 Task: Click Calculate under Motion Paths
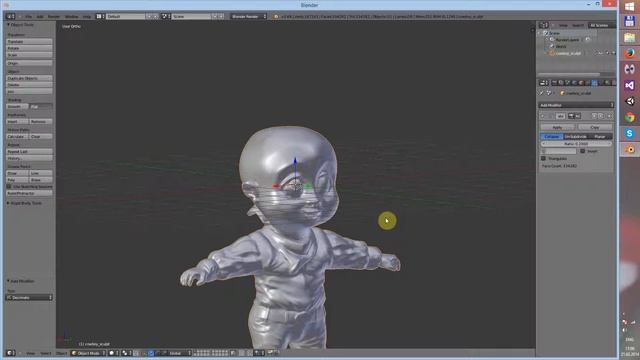17,136
